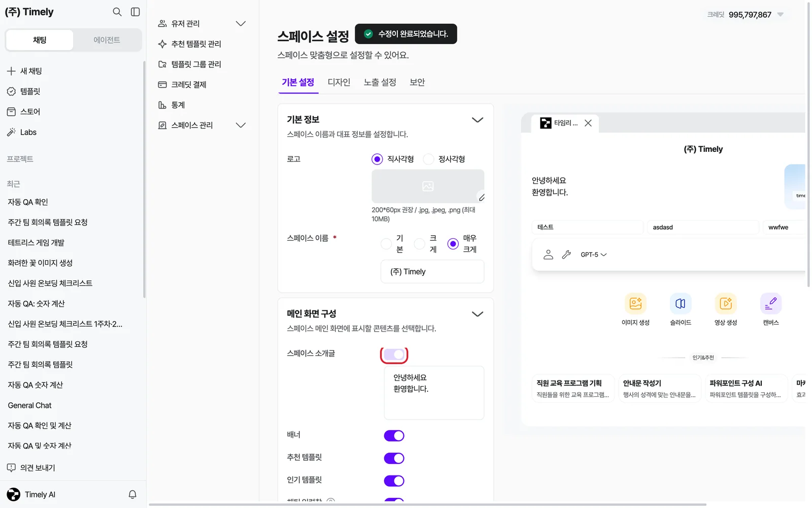The width and height of the screenshot is (812, 508).
Task: Open the 직원 교육 프로그램 기획 template card
Action: pos(573,389)
